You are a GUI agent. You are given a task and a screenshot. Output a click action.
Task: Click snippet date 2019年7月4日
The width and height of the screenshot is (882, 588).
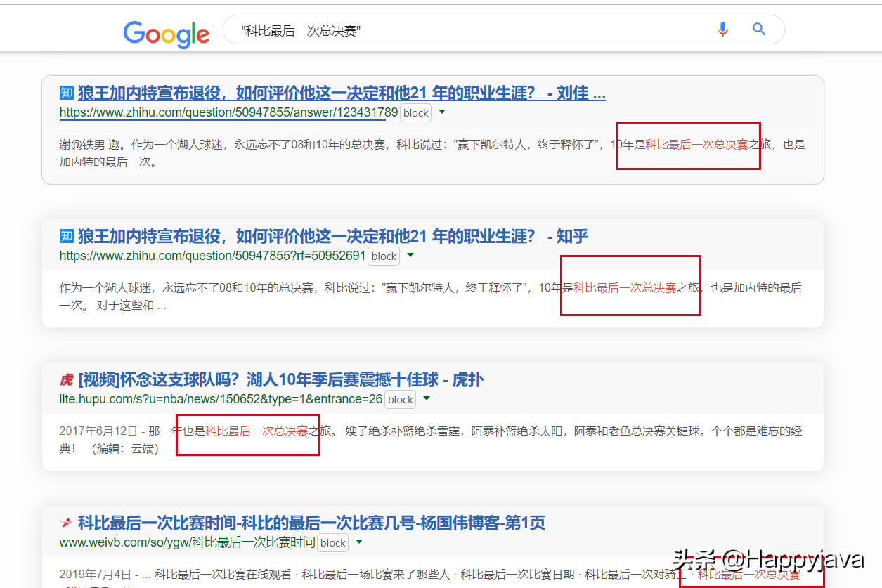(95, 574)
